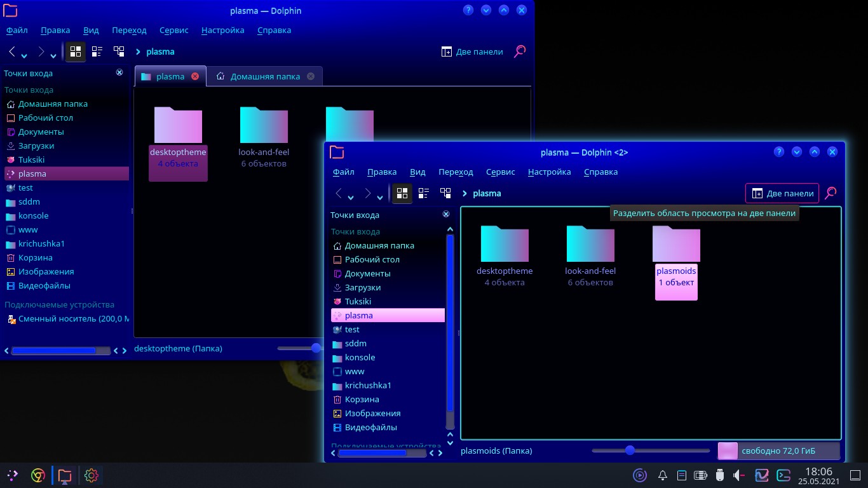Image resolution: width=868 pixels, height=488 pixels.
Task: Close the plasma tab in back window
Action: 195,76
